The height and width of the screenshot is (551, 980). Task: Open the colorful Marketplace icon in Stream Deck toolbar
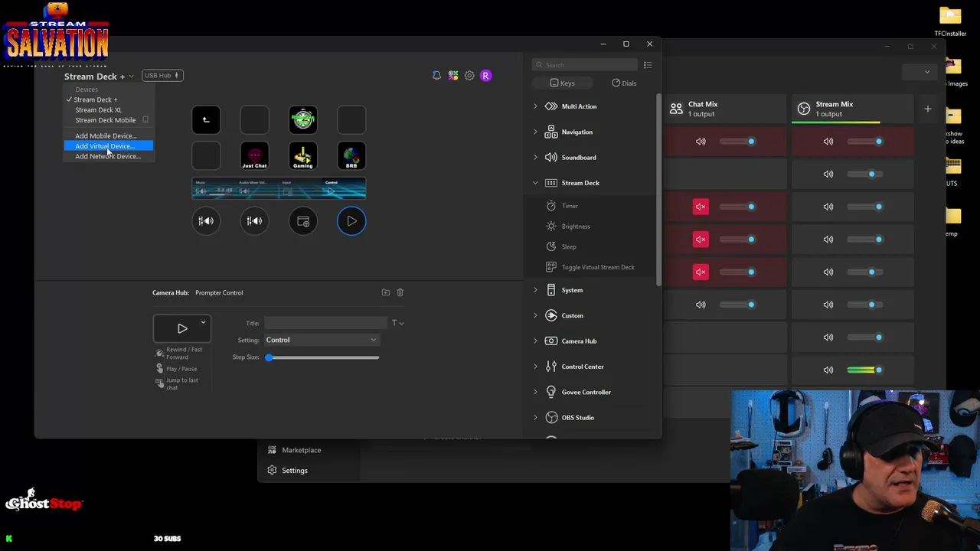point(453,76)
